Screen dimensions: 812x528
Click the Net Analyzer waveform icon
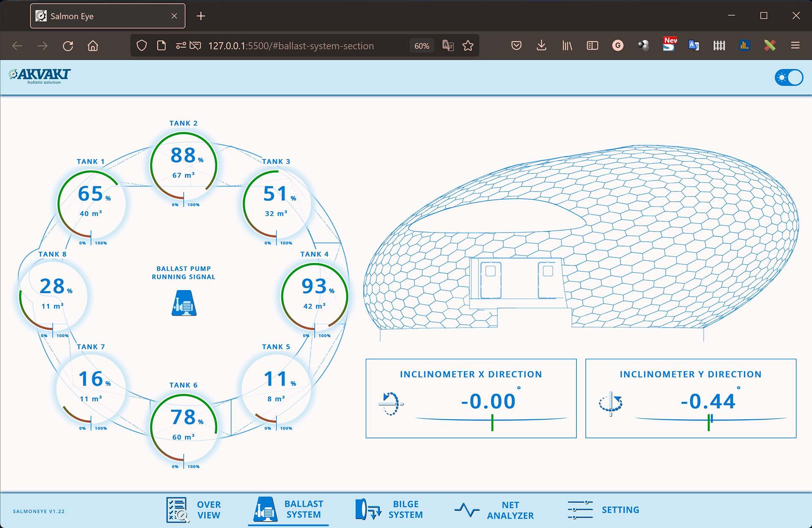(466, 510)
